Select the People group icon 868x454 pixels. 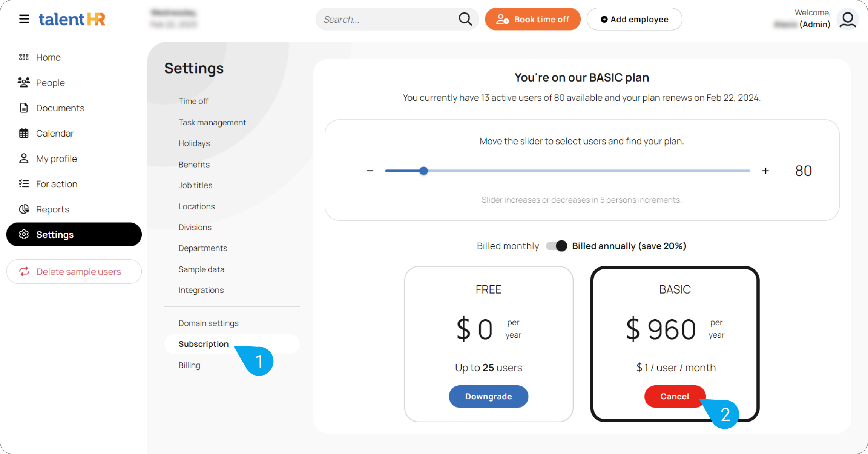coord(24,82)
